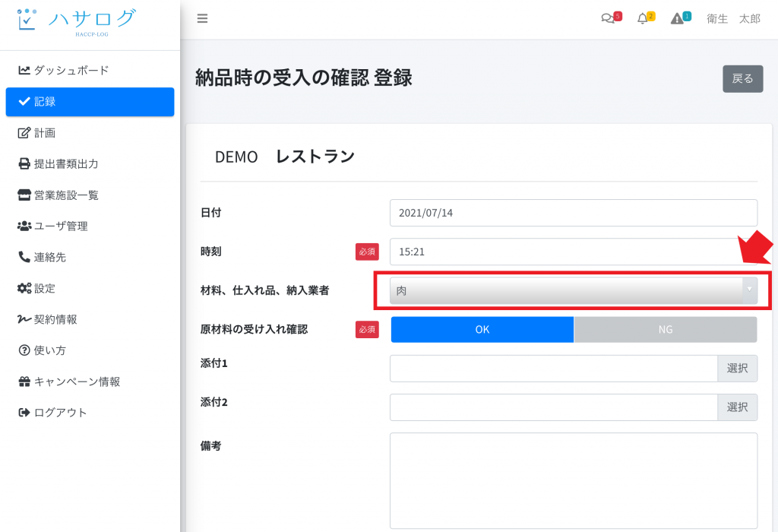Screen dimensions: 778x532
Task: Click 選択 button for 添付2
Action: (737, 407)
